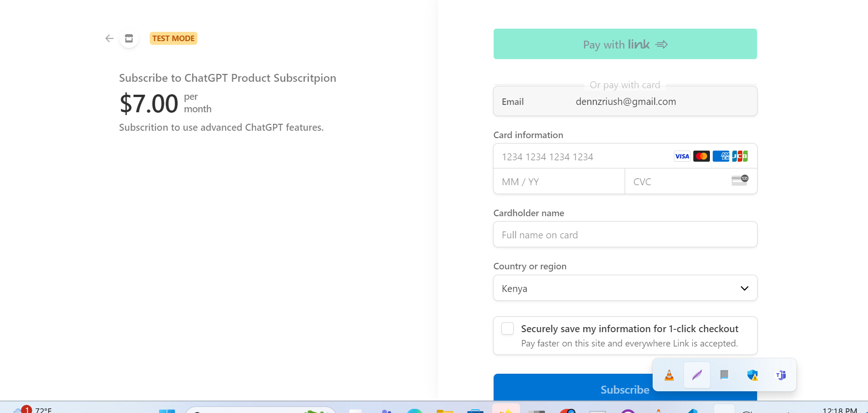This screenshot has height=413, width=868.
Task: Click the 'Card information' label
Action: 528,135
